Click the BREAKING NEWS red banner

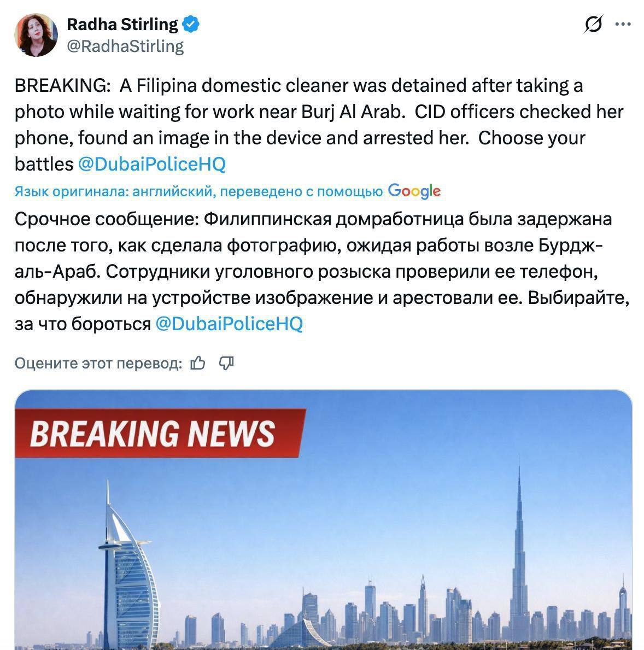tap(160, 433)
